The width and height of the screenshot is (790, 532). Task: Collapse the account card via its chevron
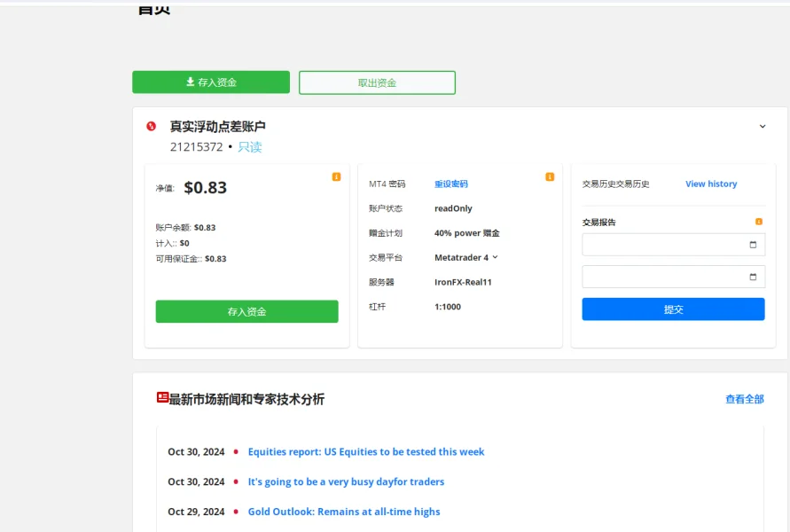[x=761, y=127]
